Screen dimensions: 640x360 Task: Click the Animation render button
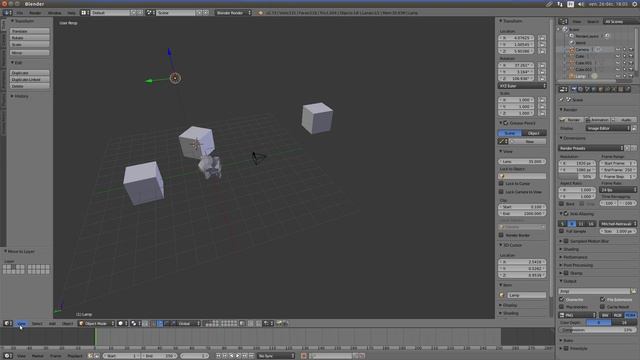point(598,120)
